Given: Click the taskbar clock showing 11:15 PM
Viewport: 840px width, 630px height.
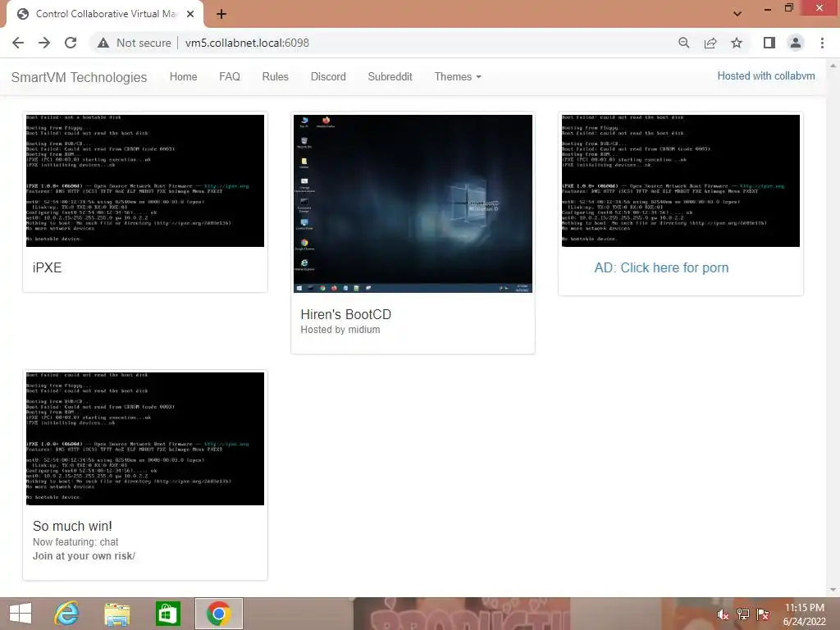Looking at the screenshot, I should click(x=804, y=614).
